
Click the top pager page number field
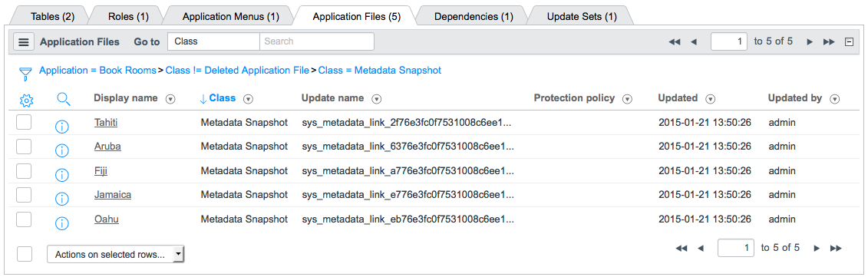pyautogui.click(x=729, y=41)
